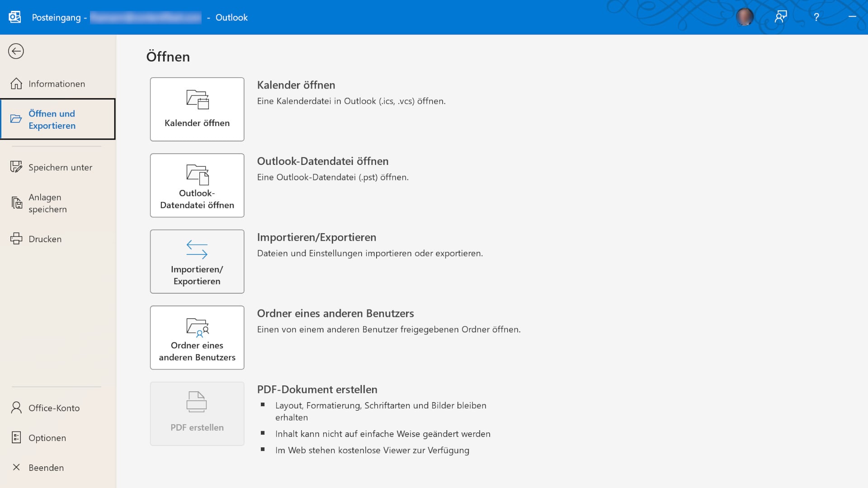Minimize the Outlook window
Viewport: 868px width, 488px height.
tap(852, 17)
